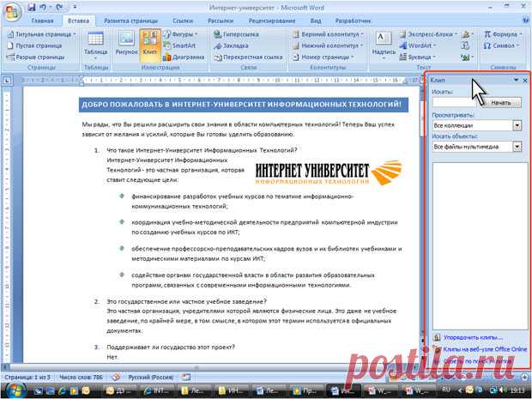Click the Save icon in quick access toolbar
This screenshot has width=532, height=399.
pyautogui.click(x=32, y=7)
